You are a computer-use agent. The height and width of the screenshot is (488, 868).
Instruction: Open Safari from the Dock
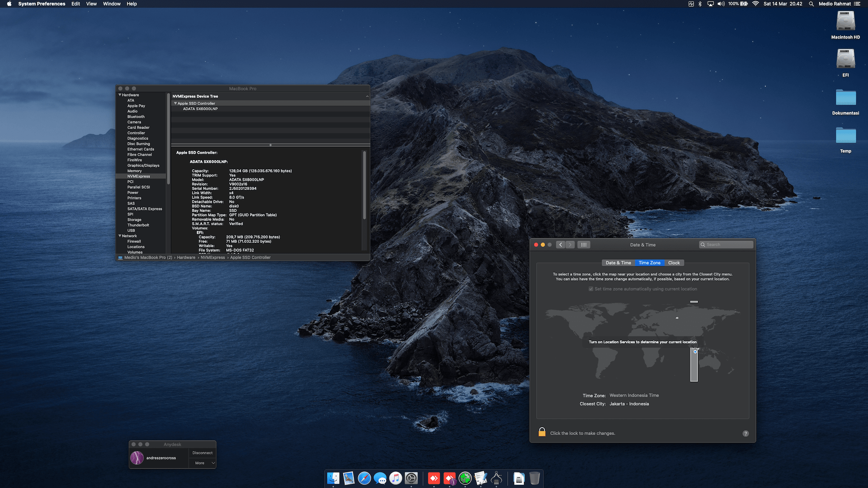pos(364,478)
